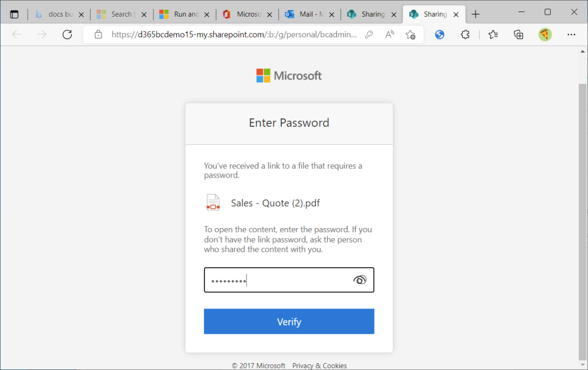
Task: Open Settings and more ellipsis menu
Action: (x=571, y=34)
